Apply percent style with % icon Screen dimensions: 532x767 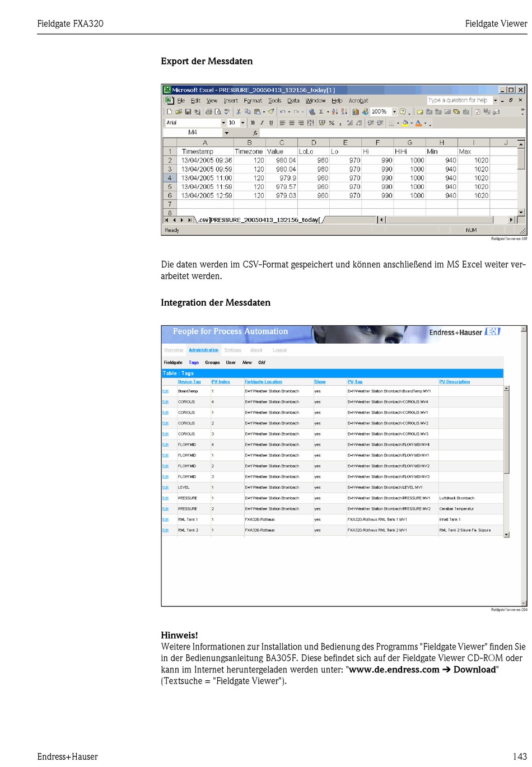click(x=332, y=123)
